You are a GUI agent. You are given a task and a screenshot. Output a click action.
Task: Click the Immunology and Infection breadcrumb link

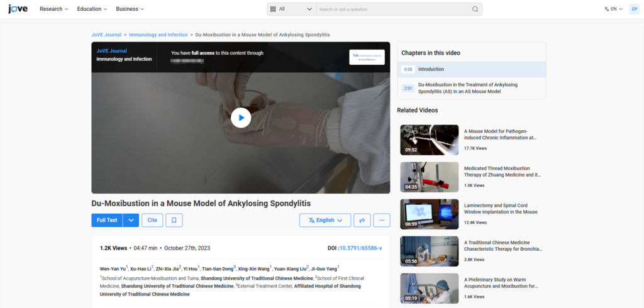(x=158, y=35)
